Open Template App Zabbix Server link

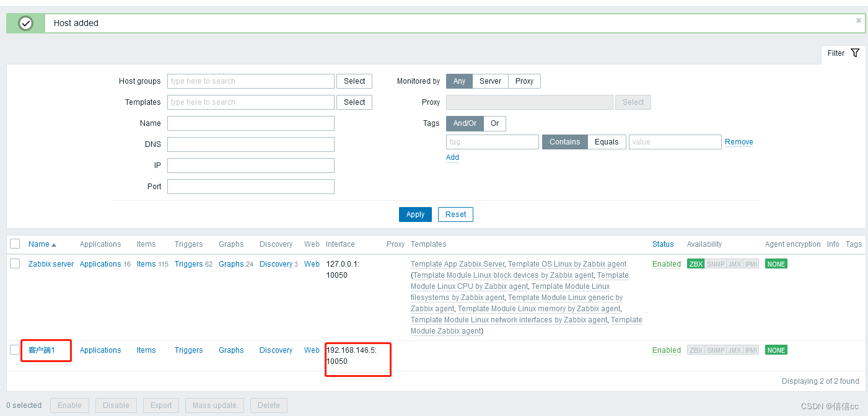(x=457, y=264)
